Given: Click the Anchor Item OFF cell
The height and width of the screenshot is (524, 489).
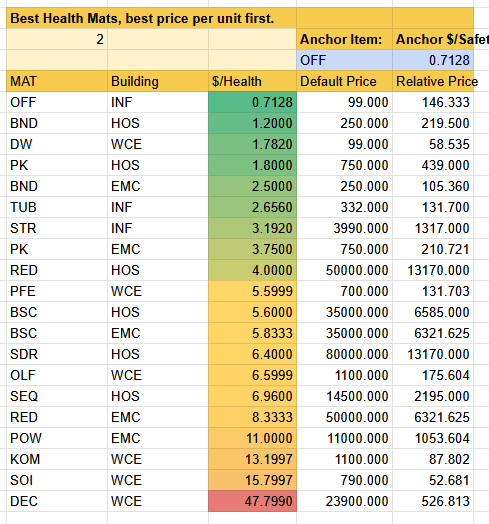Looking at the screenshot, I should click(x=344, y=60).
